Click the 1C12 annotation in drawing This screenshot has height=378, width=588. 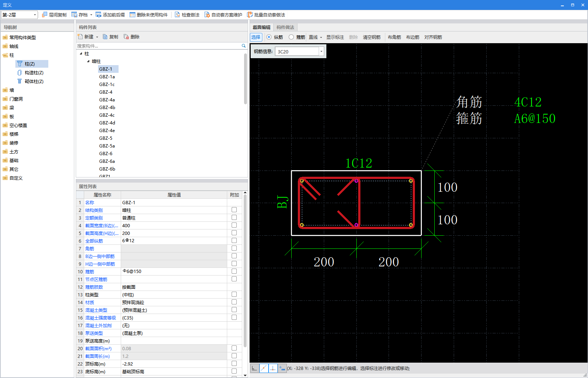pyautogui.click(x=359, y=163)
